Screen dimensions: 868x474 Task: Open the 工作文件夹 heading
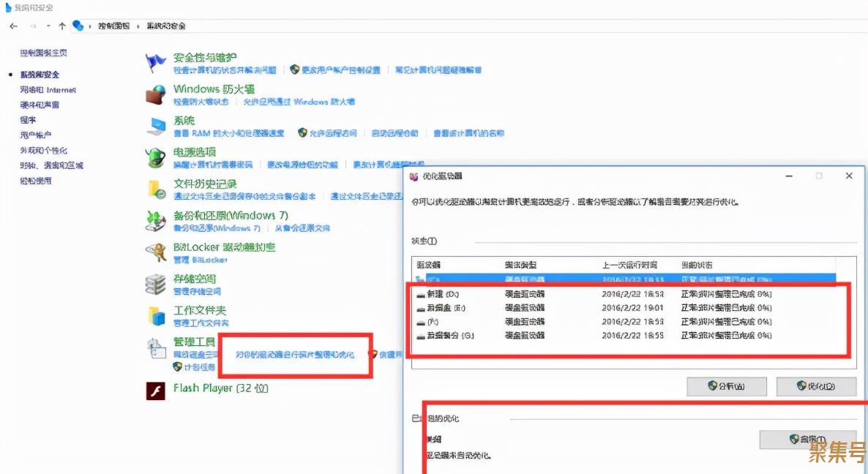[x=200, y=310]
